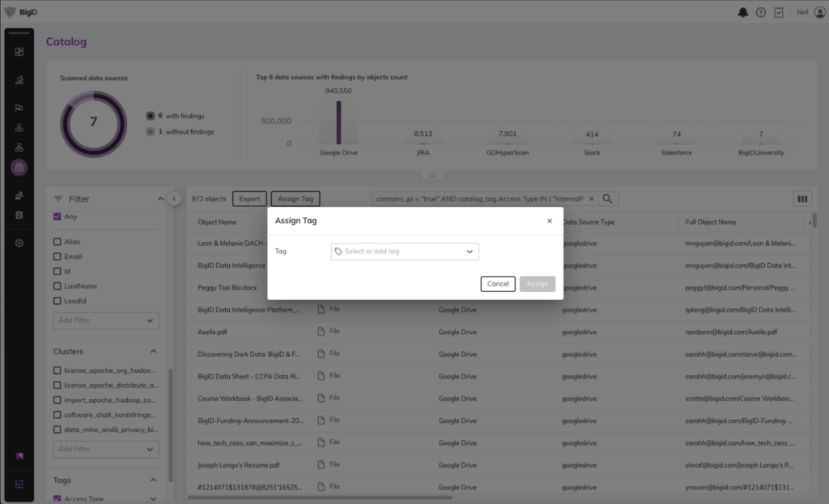Cancel the Assign Tag dialog
This screenshot has height=504, width=829.
pos(498,284)
